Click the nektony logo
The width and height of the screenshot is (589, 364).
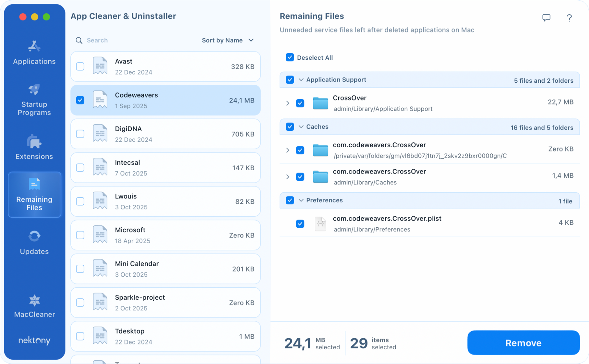34,340
